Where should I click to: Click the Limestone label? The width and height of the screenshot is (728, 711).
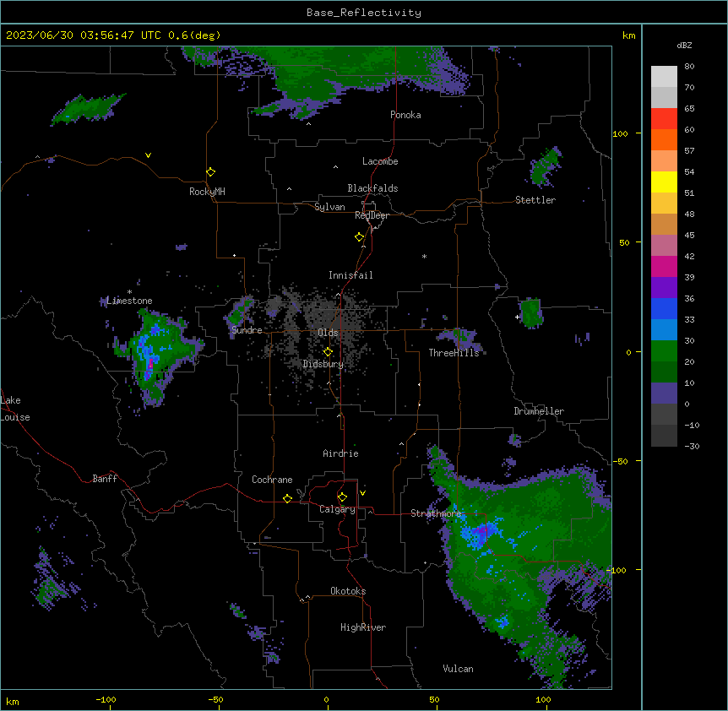[x=129, y=301]
